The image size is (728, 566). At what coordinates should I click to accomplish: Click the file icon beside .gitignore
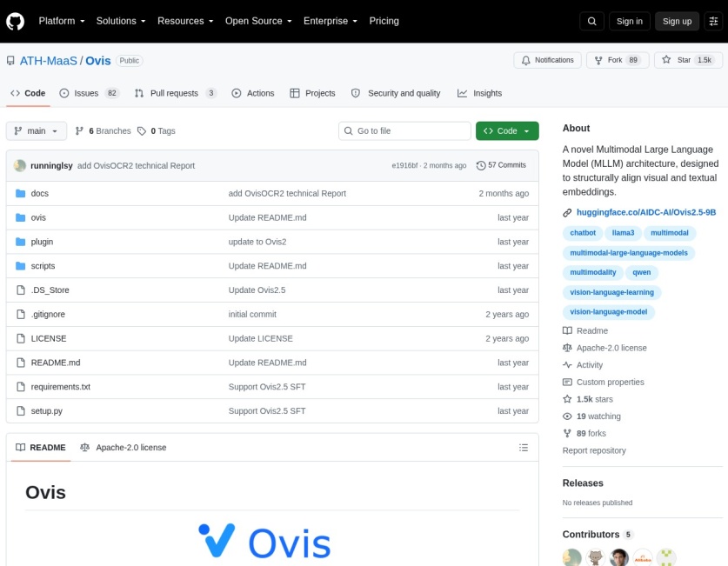(x=20, y=314)
